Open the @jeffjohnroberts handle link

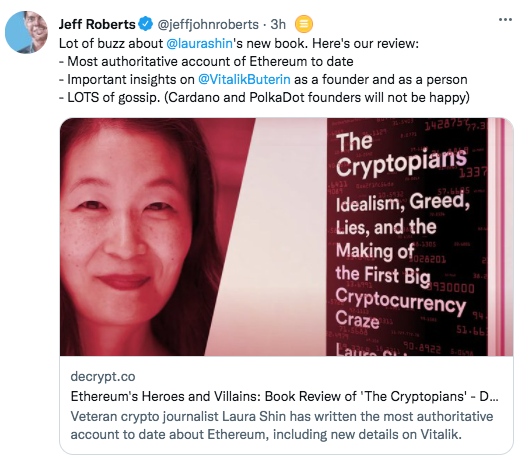point(208,24)
